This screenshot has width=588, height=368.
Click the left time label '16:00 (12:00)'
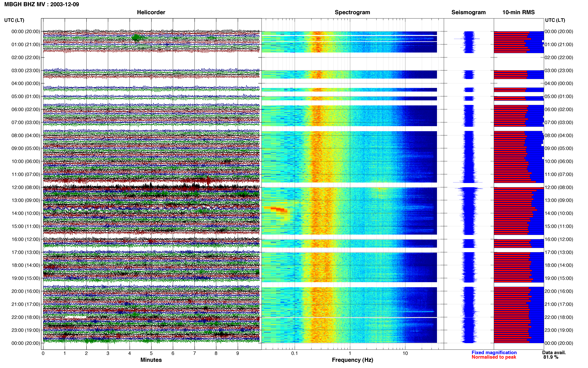point(26,239)
